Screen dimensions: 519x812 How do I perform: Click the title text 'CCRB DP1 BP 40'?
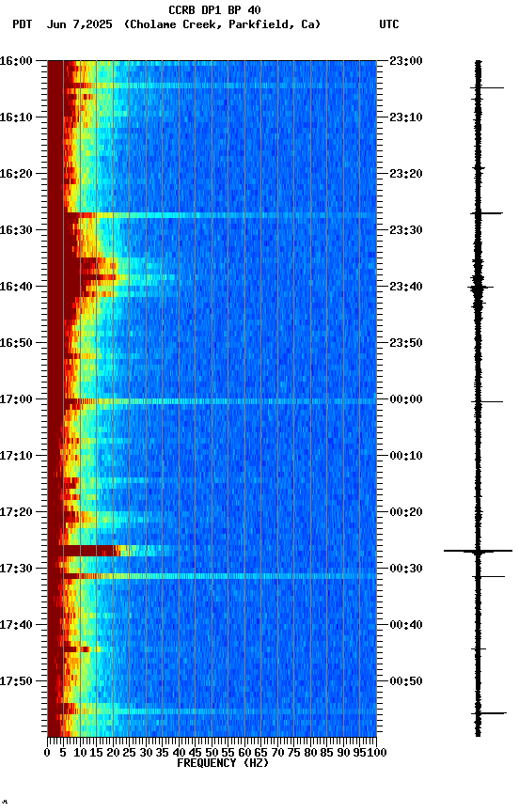pos(214,9)
